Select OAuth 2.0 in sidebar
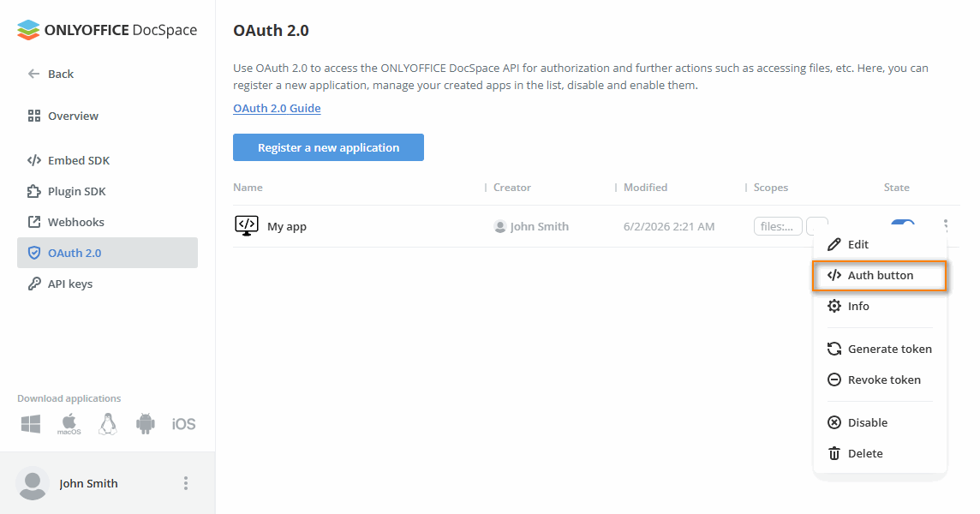Viewport: 980px width, 514px height. click(107, 253)
